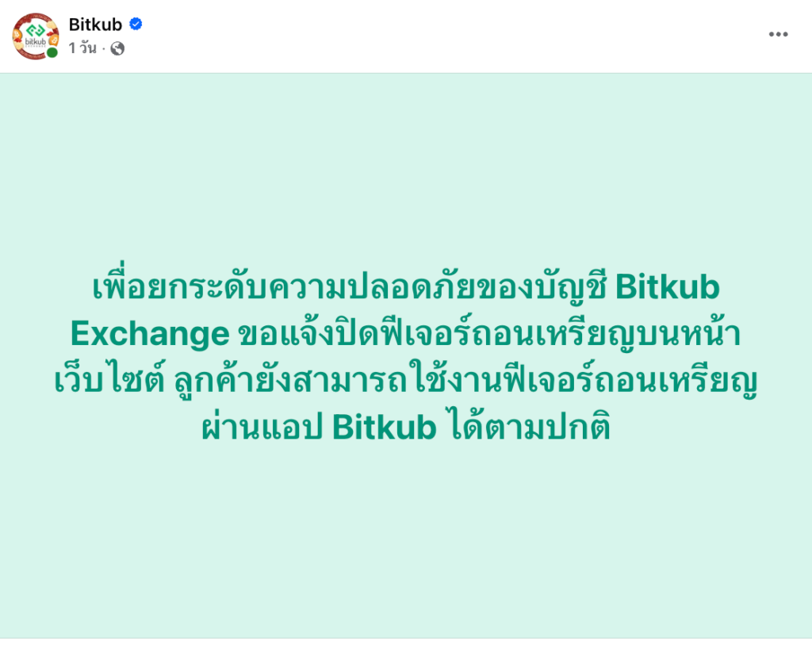The width and height of the screenshot is (812, 645).
Task: Click the word "Exchange" in the announcement
Action: (x=150, y=334)
